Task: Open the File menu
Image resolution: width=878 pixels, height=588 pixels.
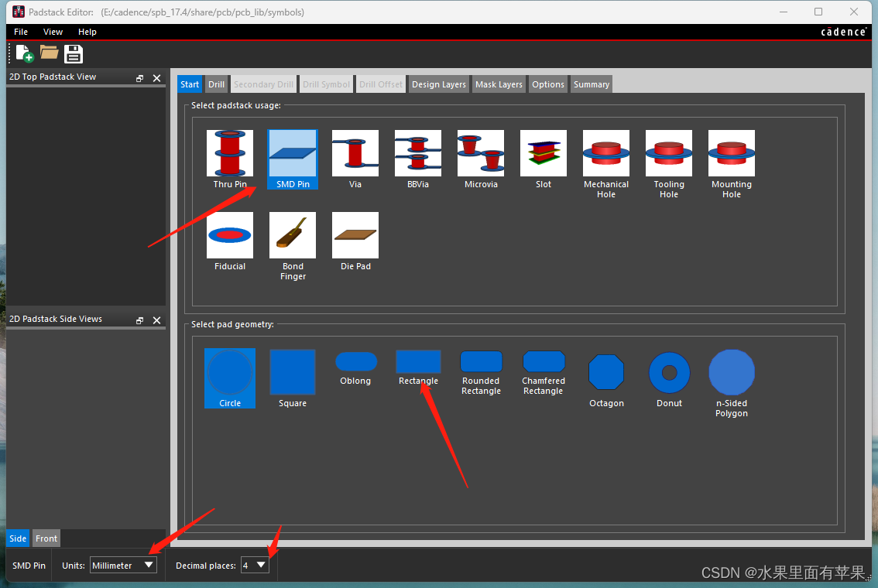Action: pyautogui.click(x=21, y=32)
